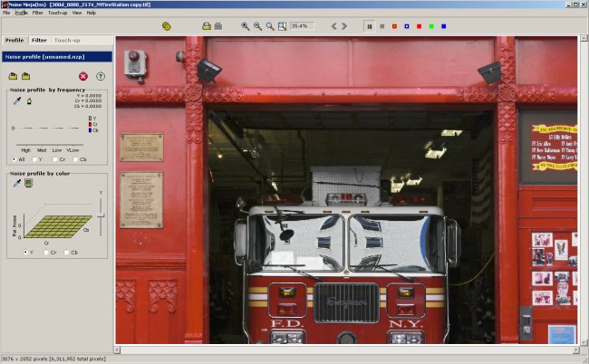Select the Y radio in frequency panel

pyautogui.click(x=34, y=159)
